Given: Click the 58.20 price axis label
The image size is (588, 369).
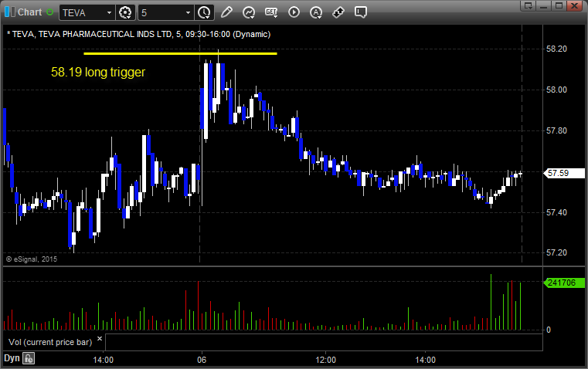Looking at the screenshot, I should tap(556, 49).
